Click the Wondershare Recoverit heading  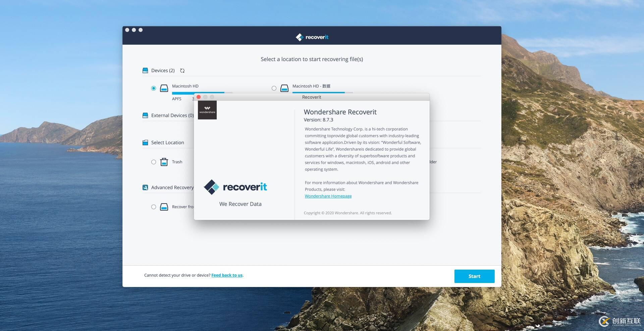pyautogui.click(x=340, y=112)
